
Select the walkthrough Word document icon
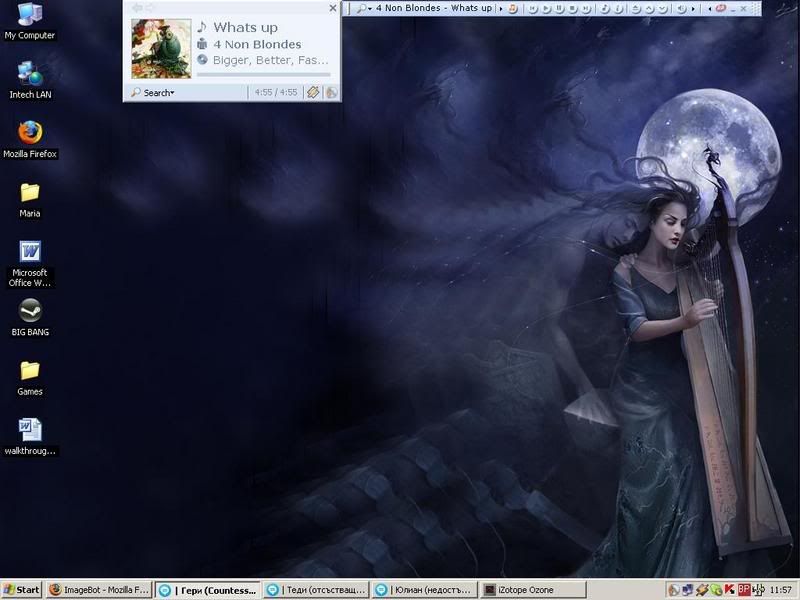click(x=30, y=437)
